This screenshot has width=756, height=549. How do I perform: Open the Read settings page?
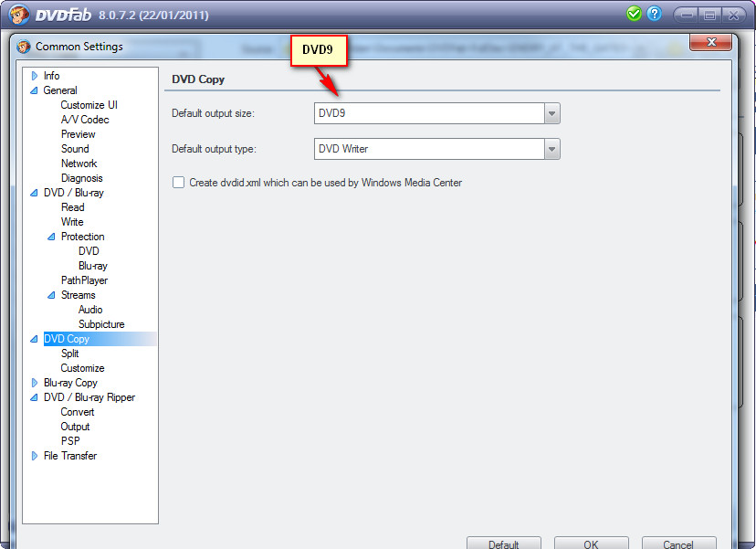(x=73, y=207)
